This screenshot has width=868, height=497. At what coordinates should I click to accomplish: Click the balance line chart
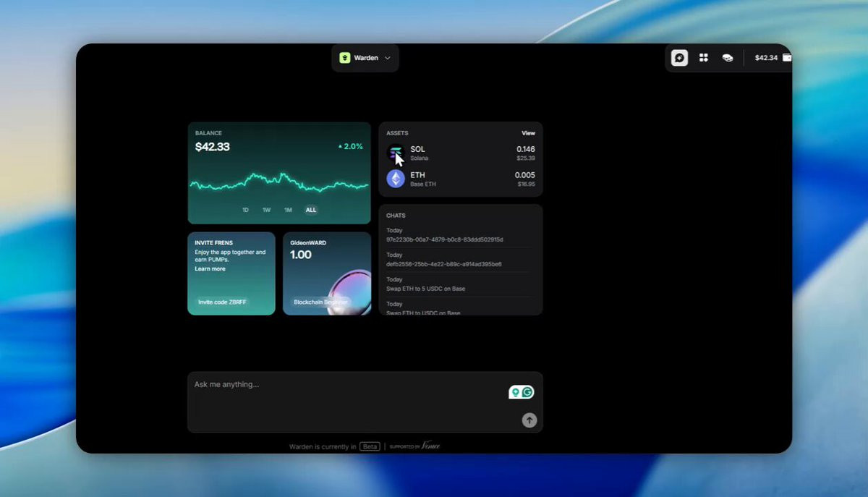coord(279,182)
